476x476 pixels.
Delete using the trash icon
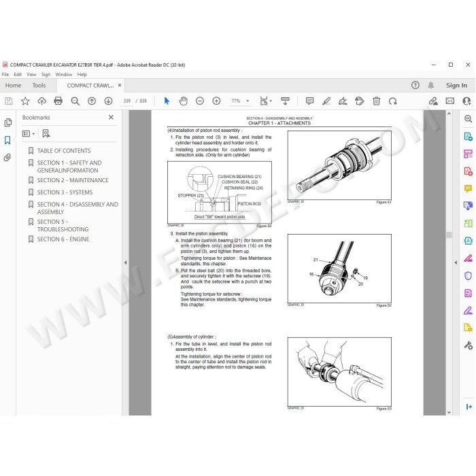tap(377, 101)
